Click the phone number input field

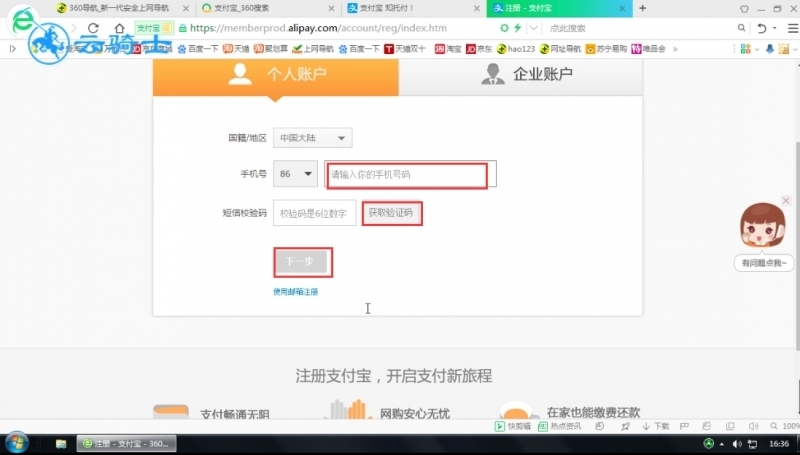pyautogui.click(x=410, y=174)
